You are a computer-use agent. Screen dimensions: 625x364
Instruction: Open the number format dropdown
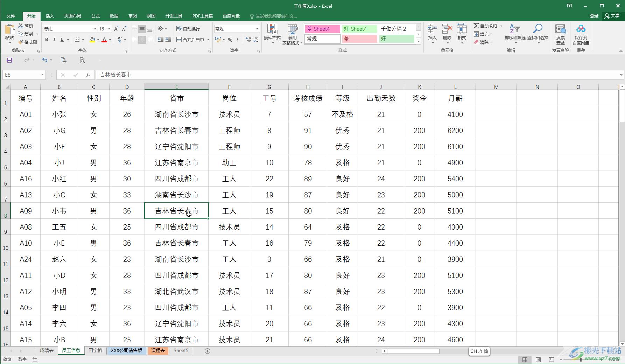click(257, 29)
